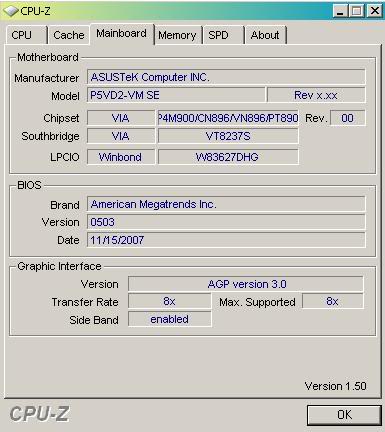Click the Southbridge label

click(x=50, y=137)
